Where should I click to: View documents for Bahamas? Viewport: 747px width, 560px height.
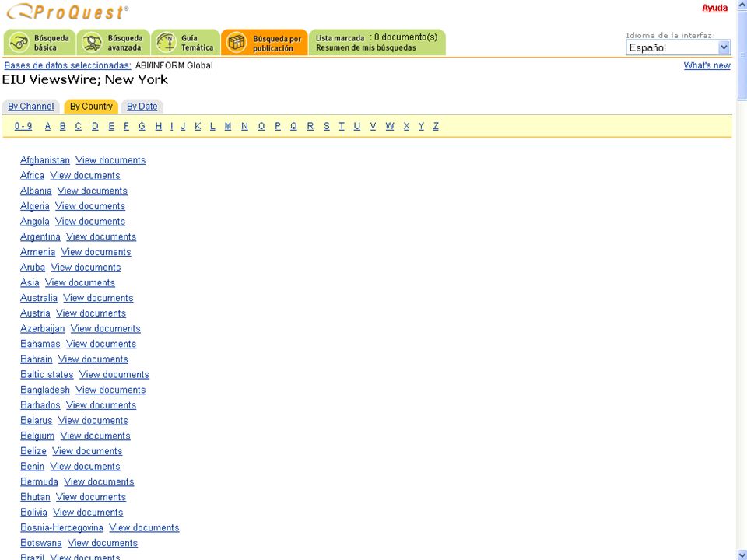(101, 344)
